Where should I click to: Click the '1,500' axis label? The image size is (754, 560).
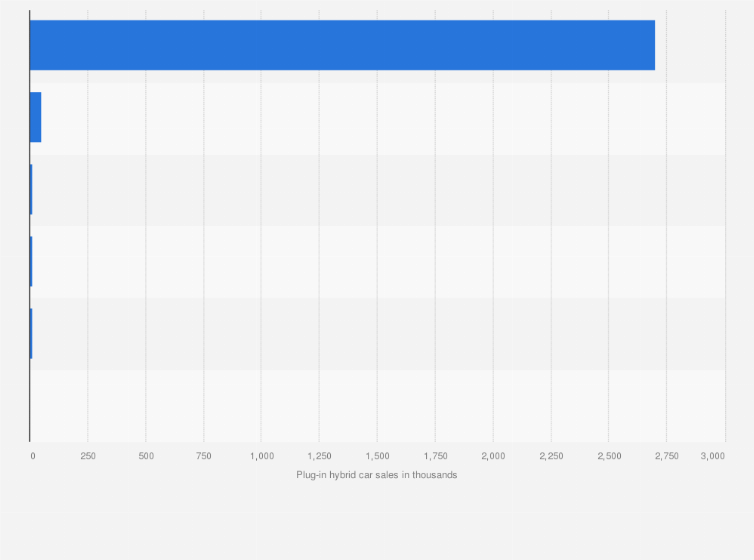[x=377, y=456]
